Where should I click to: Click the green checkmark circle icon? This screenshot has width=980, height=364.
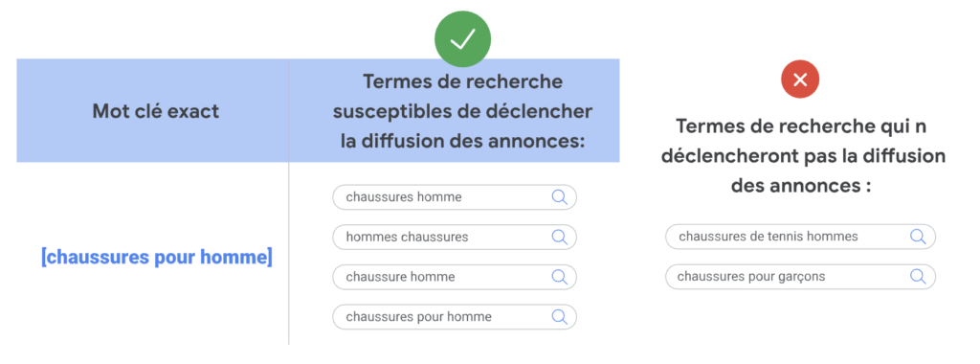tap(462, 39)
